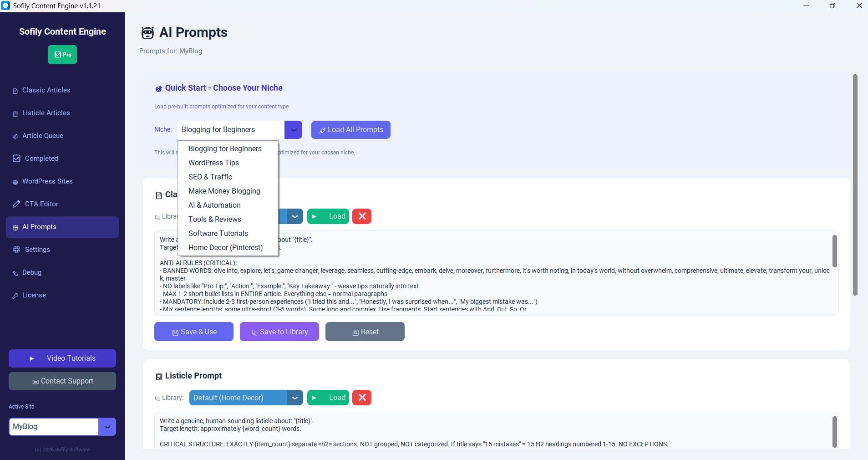Expand the Niche selection dropdown arrow
The image size is (868, 460).
coord(293,130)
